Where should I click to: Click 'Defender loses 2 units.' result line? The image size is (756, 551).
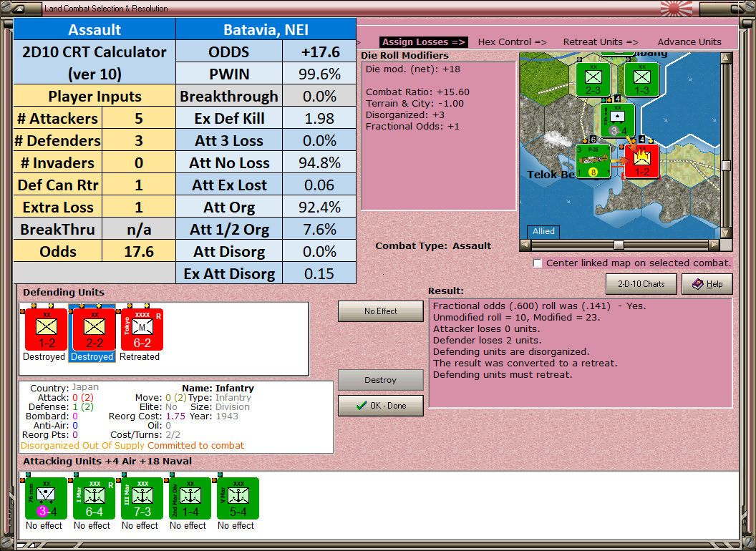coord(486,341)
